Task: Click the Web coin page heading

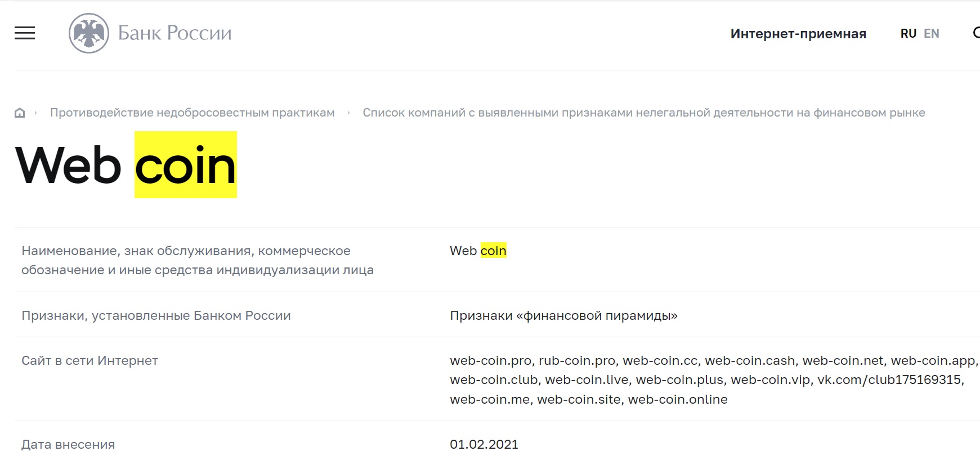Action: [x=126, y=165]
